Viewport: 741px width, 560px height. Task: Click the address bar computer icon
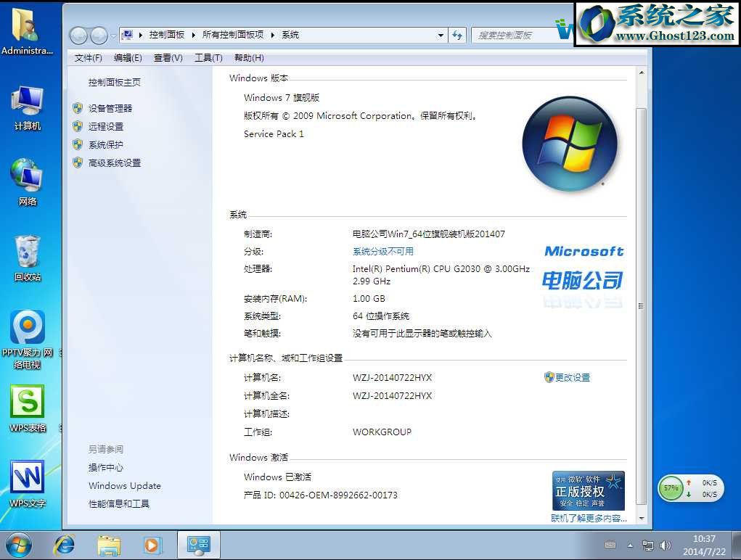click(x=127, y=35)
